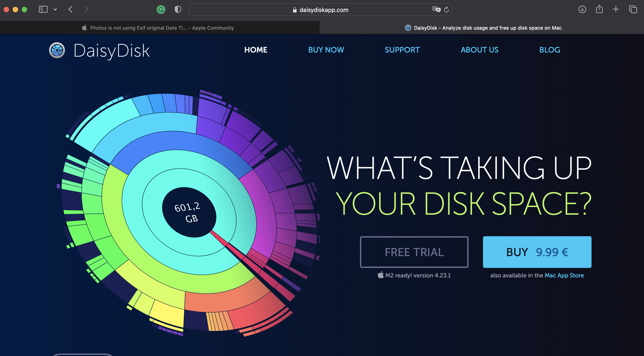Toggle the Safari sidebar

click(43, 10)
